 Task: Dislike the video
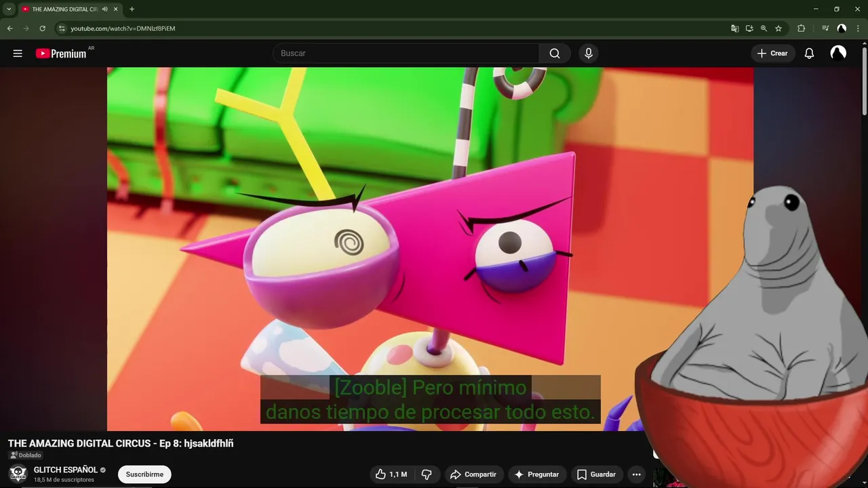tap(427, 474)
